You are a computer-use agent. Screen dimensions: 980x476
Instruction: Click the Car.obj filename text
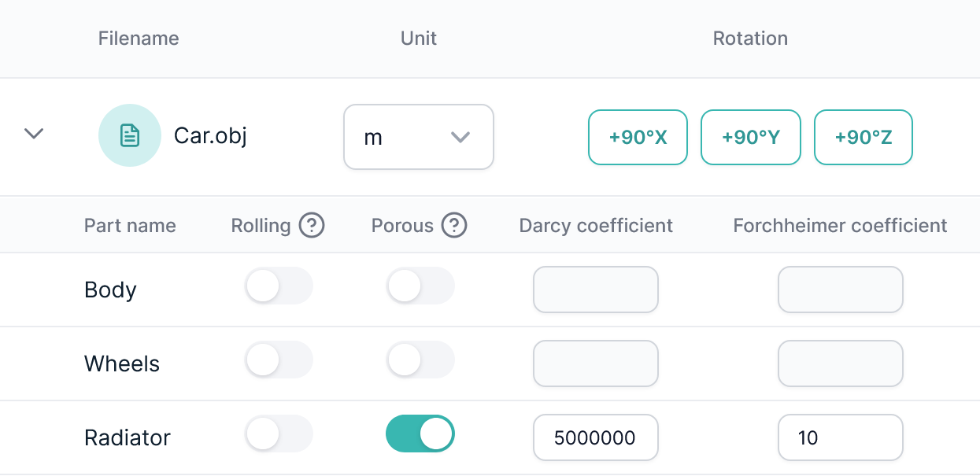(210, 135)
